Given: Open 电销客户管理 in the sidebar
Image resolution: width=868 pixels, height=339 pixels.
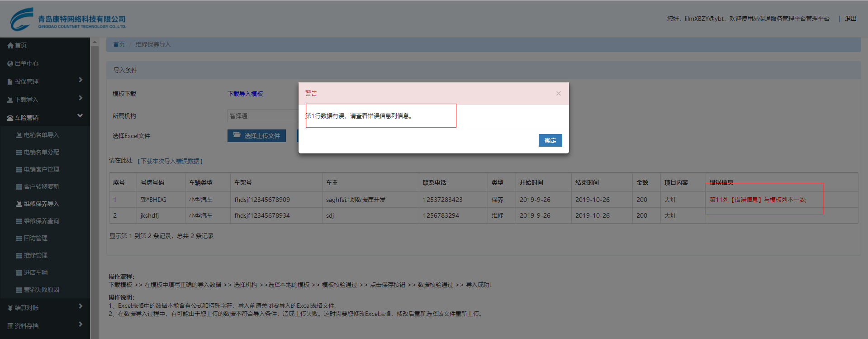Looking at the screenshot, I should tap(41, 169).
